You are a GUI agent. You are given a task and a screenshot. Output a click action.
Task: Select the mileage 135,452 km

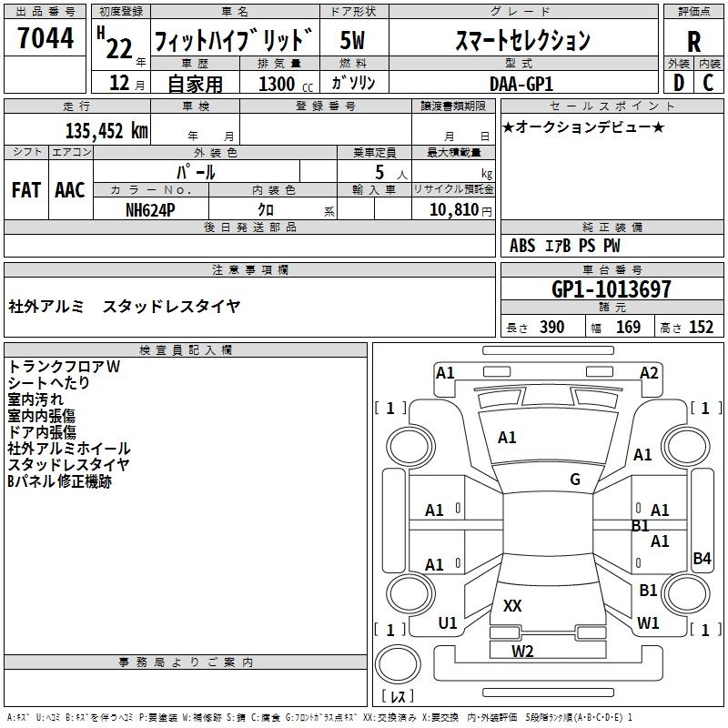pos(106,130)
